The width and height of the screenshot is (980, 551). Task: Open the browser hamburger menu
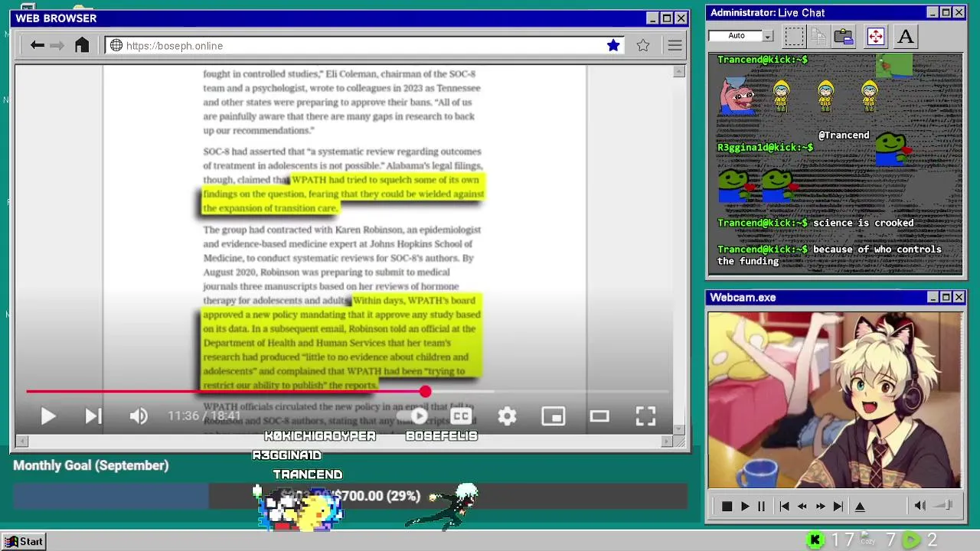[x=675, y=46]
